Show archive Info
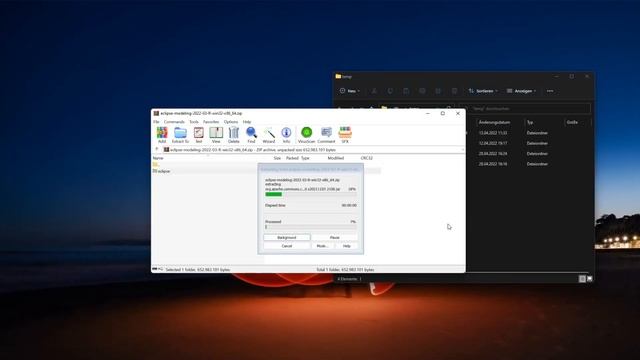This screenshot has width=640, height=360. point(286,135)
